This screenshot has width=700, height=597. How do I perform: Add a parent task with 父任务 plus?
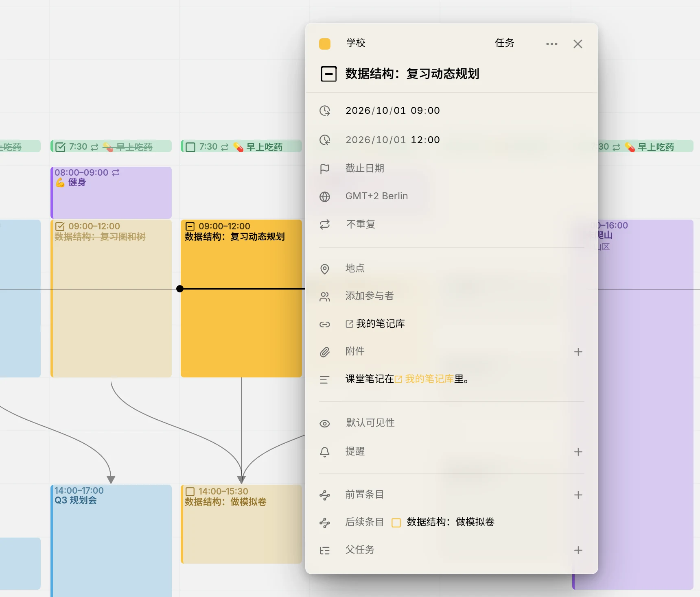578,550
